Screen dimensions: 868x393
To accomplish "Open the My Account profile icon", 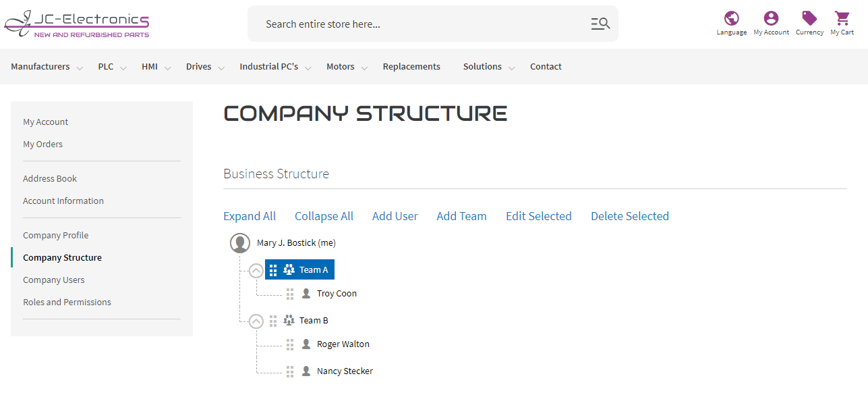I will (771, 18).
